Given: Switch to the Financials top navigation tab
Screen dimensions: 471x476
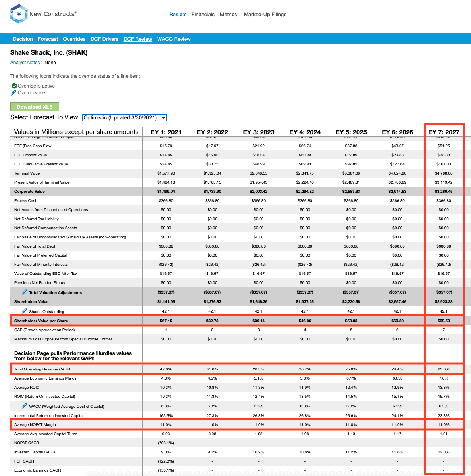Looking at the screenshot, I should coord(203,15).
